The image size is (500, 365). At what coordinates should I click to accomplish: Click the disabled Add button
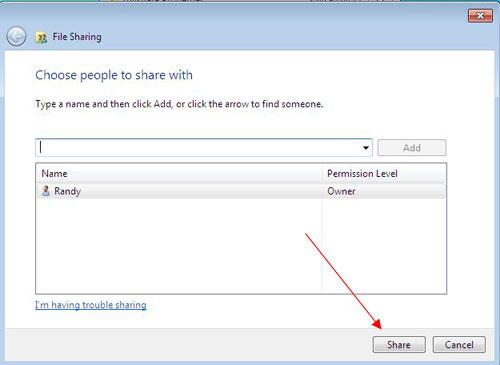pos(412,148)
